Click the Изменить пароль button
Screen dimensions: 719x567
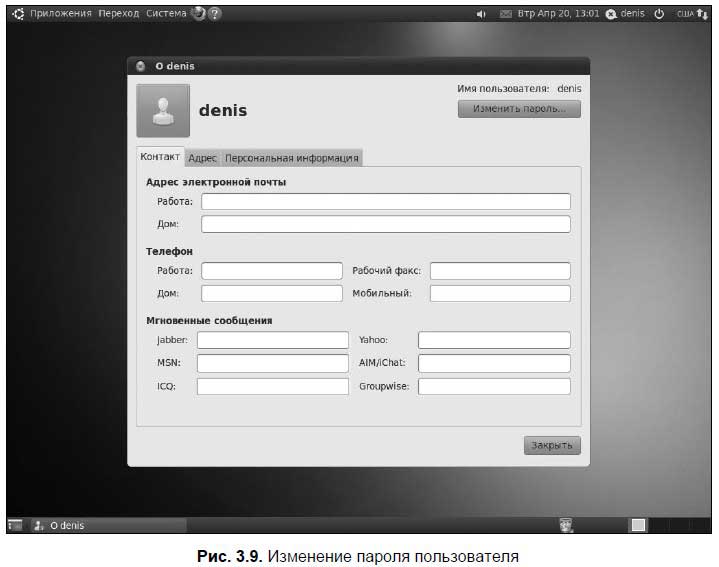[x=519, y=109]
